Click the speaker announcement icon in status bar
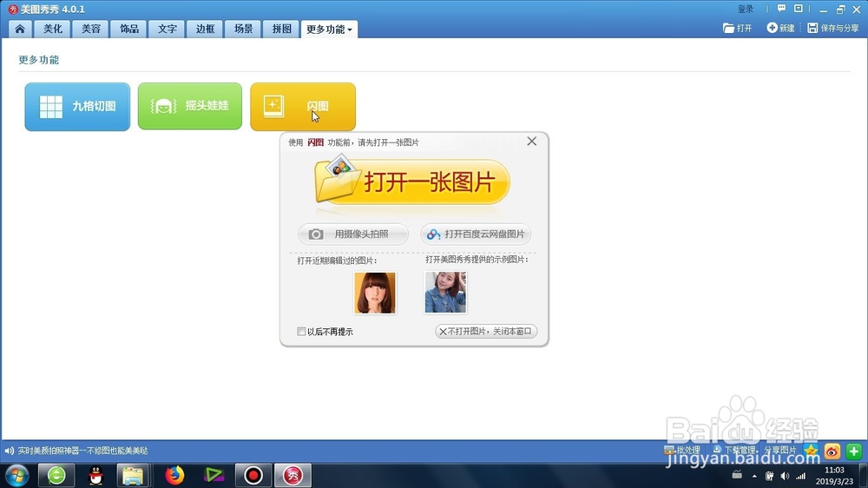This screenshot has width=868, height=488. tap(9, 451)
